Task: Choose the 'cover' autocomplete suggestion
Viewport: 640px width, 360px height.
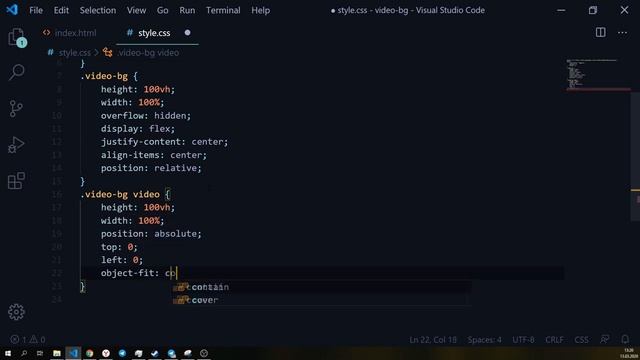Action: pyautogui.click(x=322, y=300)
